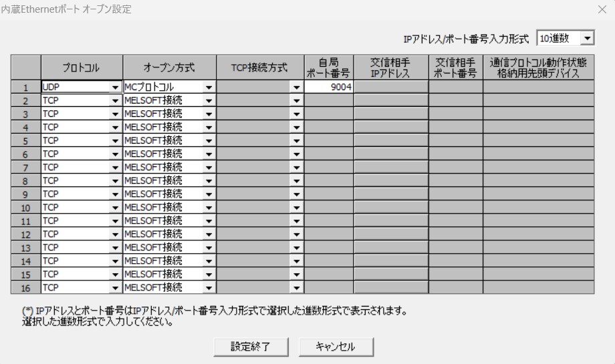Open row 12 protocol dropdown (TCP)
This screenshot has width=615, height=364.
point(82,234)
